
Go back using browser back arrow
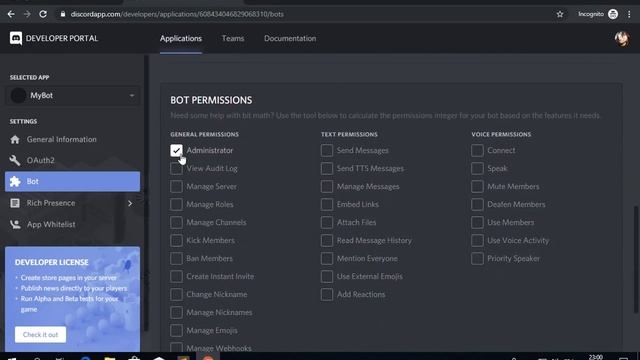click(x=11, y=14)
